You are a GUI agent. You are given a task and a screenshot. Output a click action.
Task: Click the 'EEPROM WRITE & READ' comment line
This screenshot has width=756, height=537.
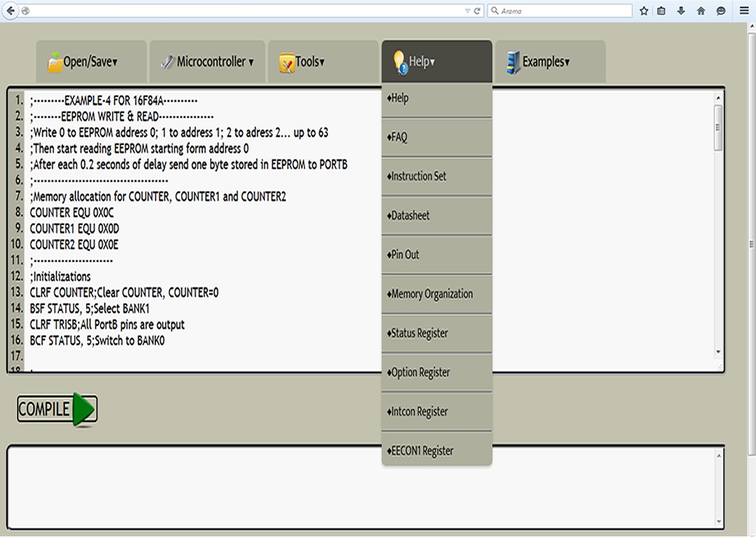(x=122, y=116)
